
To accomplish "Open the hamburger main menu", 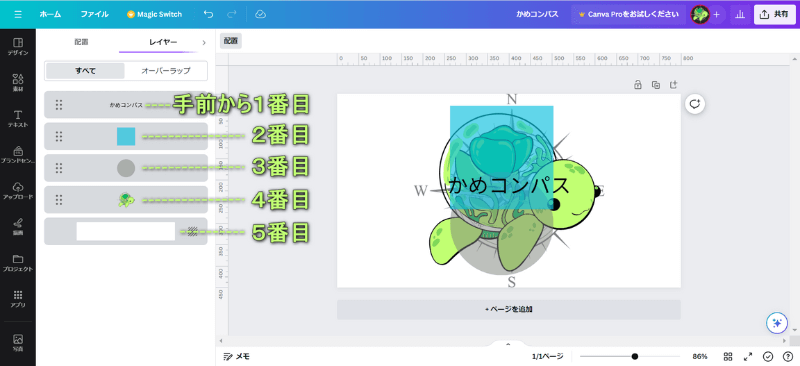I will [x=18, y=14].
